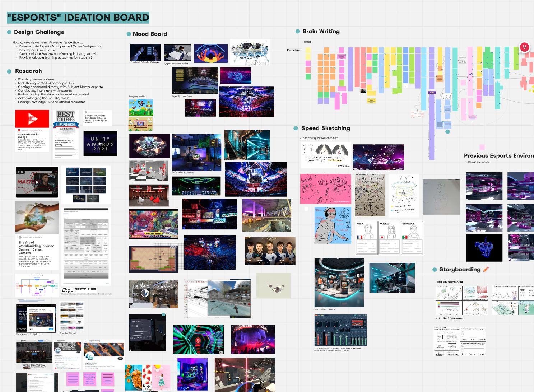Select the McPlay Microsoft Seattle image
Viewport: 534px width, 392px height.
pos(197,153)
